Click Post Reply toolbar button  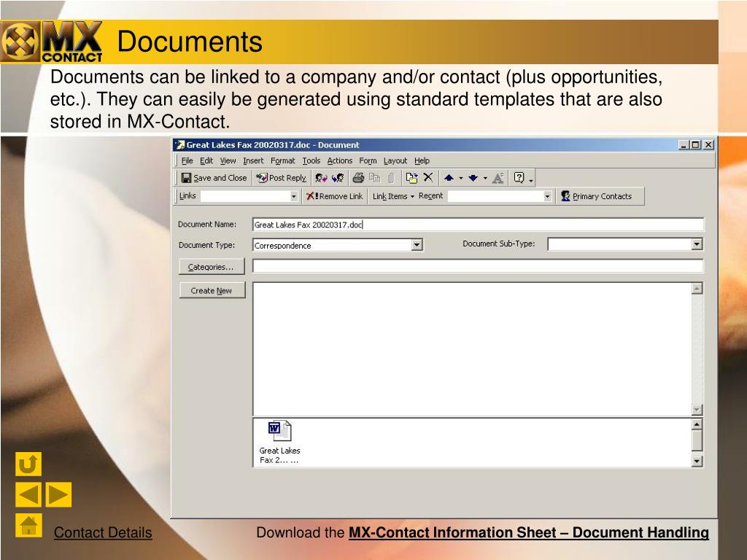pyautogui.click(x=282, y=178)
